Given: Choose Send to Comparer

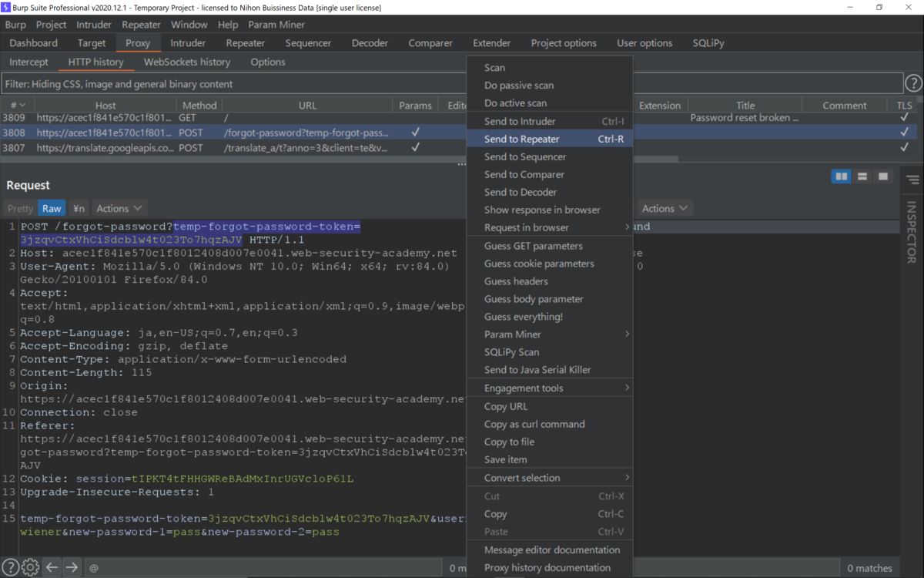Looking at the screenshot, I should 550,174.
